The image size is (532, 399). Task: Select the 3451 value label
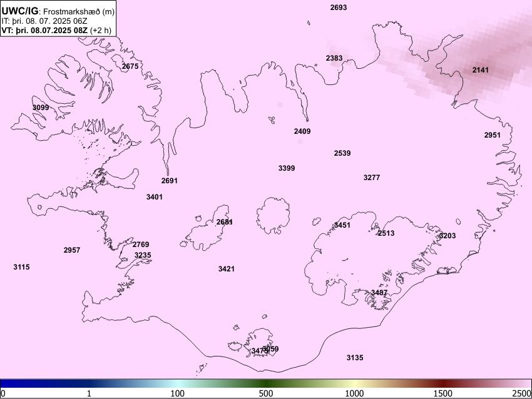pos(342,225)
